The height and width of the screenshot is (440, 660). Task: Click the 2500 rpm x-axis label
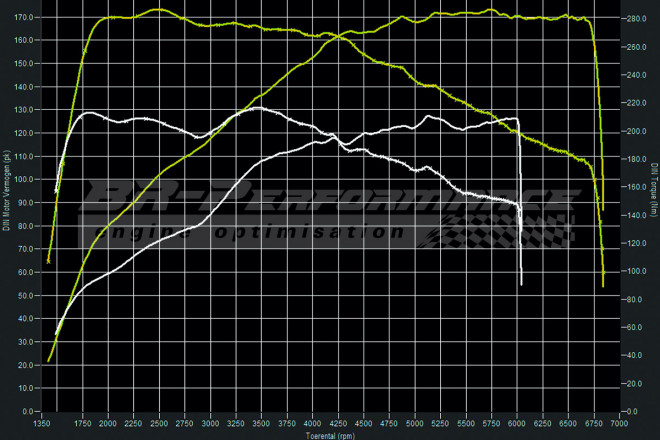click(160, 423)
